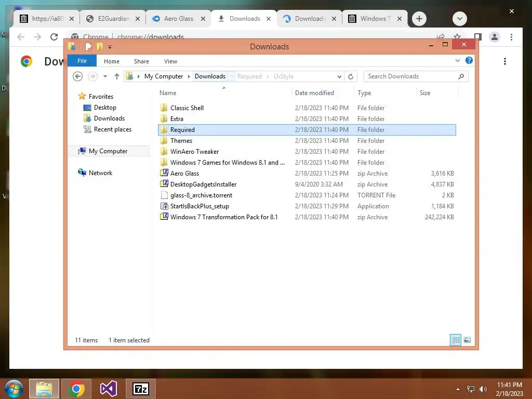Open Explorer help question mark
This screenshot has height=399, width=532.
point(469,60)
